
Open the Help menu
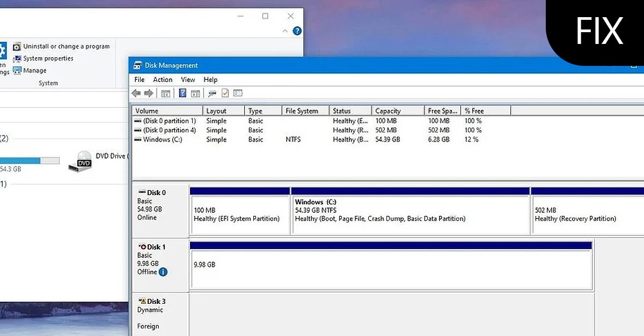pyautogui.click(x=210, y=79)
